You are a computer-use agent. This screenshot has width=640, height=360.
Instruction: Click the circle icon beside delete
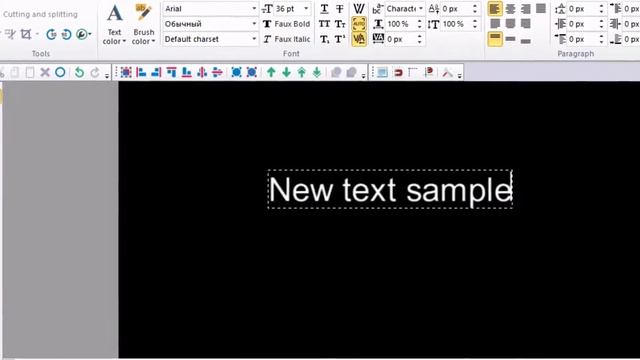pos(60,73)
